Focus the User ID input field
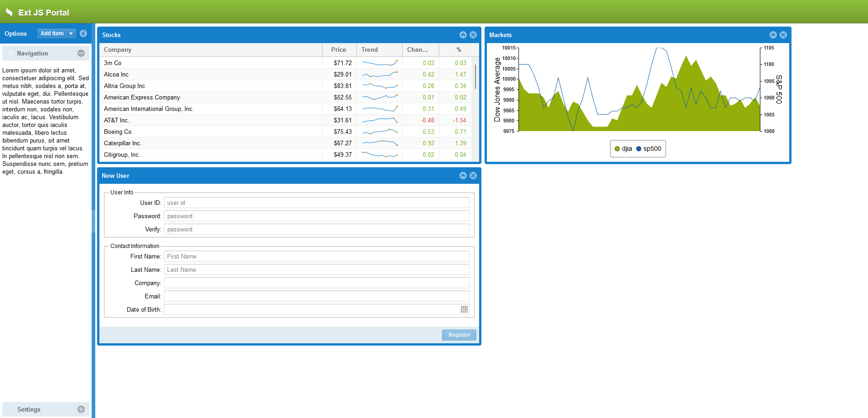 pyautogui.click(x=317, y=203)
